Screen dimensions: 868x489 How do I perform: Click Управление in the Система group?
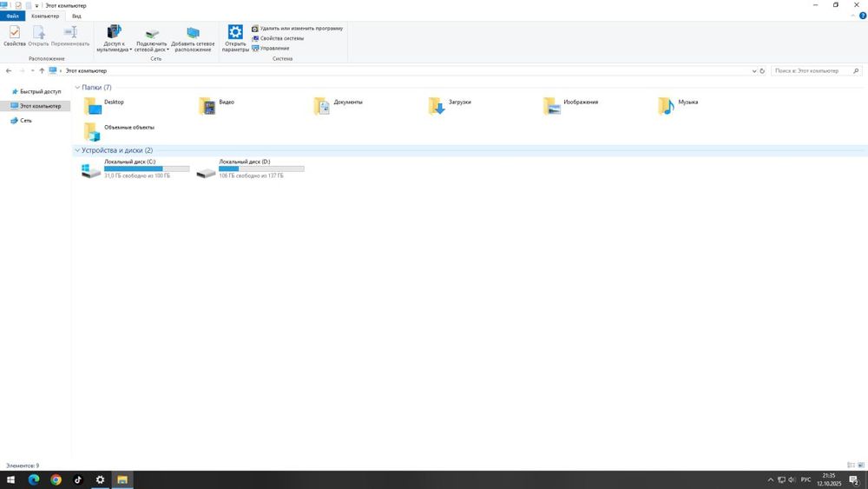click(271, 48)
